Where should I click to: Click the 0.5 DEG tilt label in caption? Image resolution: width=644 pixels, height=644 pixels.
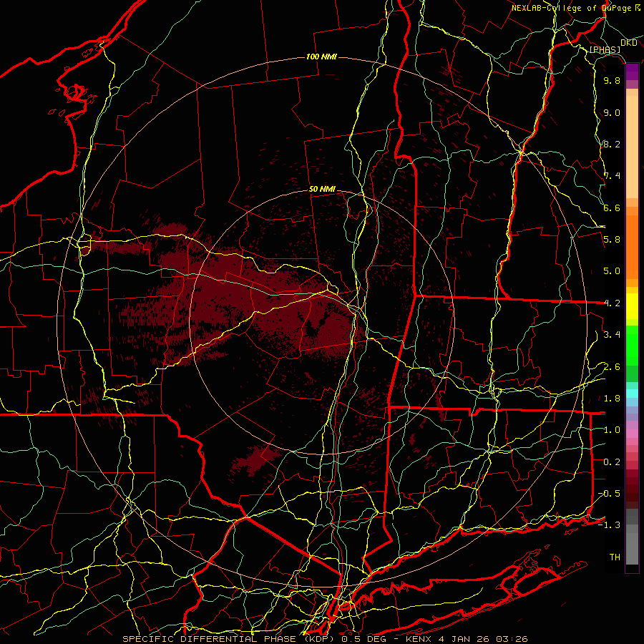(x=365, y=639)
